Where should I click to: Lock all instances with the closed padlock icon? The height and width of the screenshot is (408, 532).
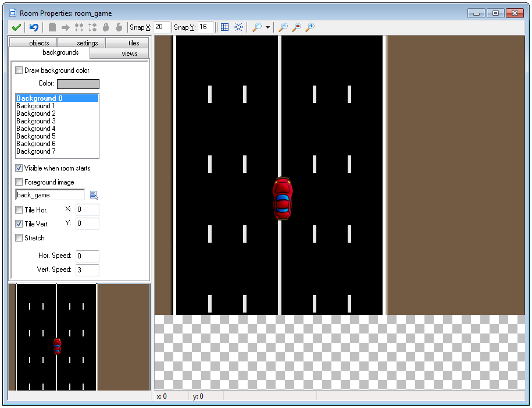tap(106, 27)
